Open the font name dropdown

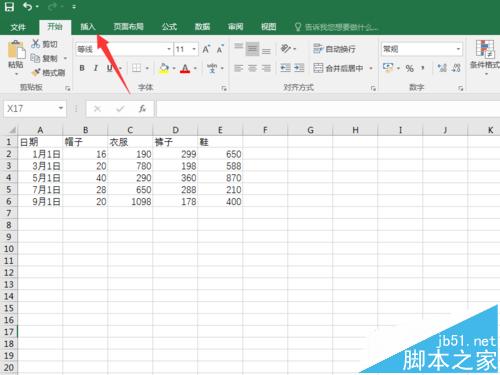point(169,49)
